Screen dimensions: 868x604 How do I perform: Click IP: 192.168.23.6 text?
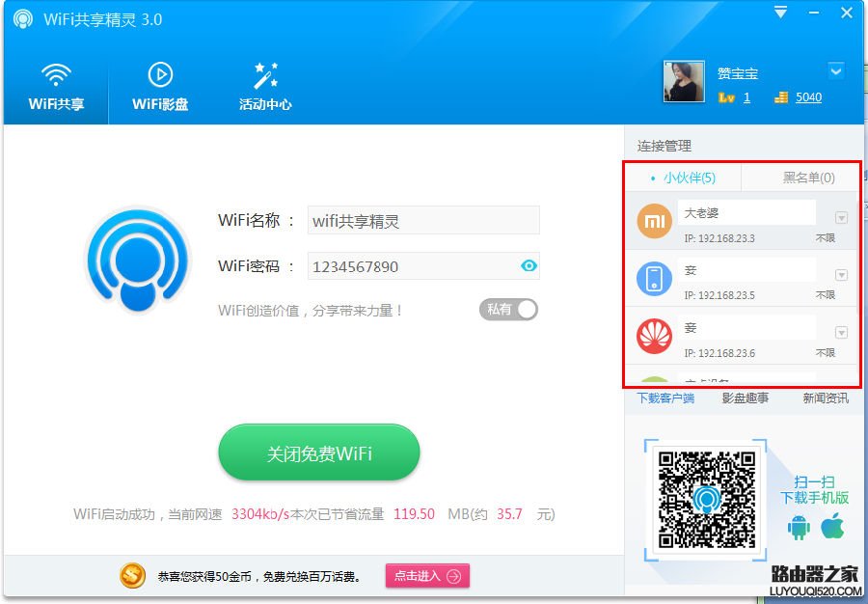tap(719, 353)
